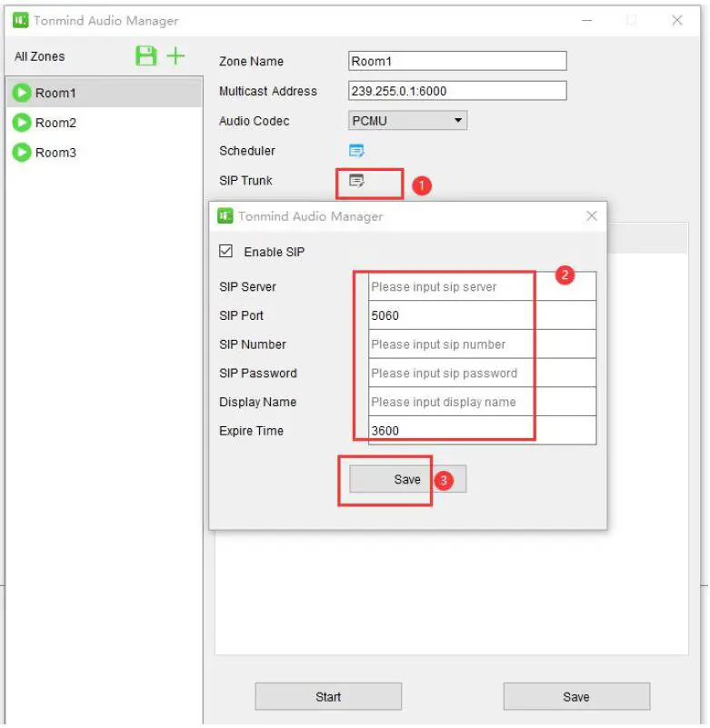The image size is (710, 728).
Task: Click the SIP Trunk label text
Action: (245, 181)
